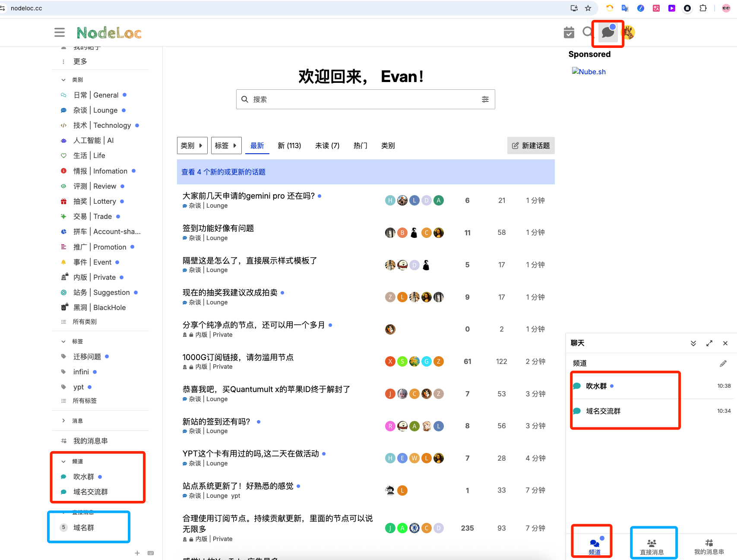Open the 标签 filter dropdown

pos(226,146)
